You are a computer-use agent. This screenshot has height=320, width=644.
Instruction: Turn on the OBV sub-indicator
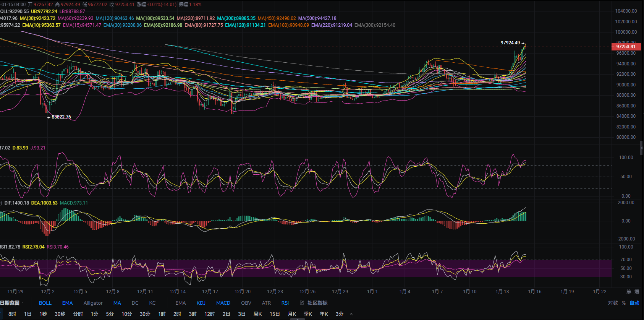coord(246,303)
